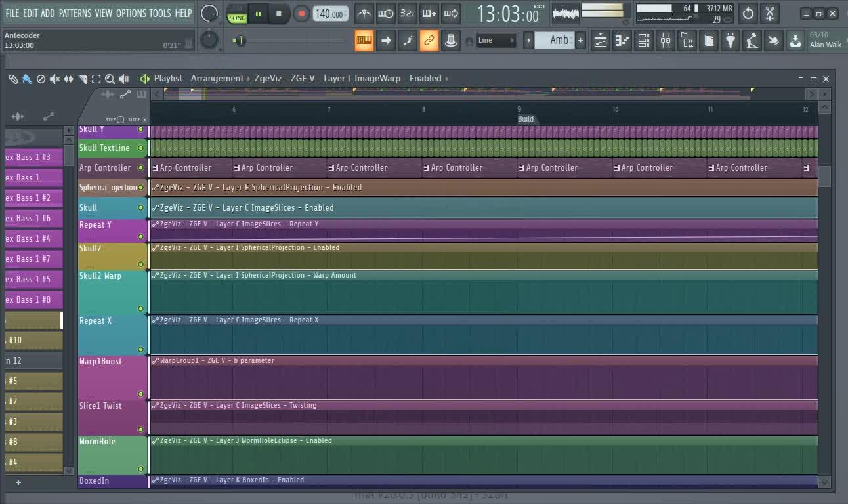This screenshot has width=848, height=504.
Task: Select the Slip tool in Playlist toolbar
Action: [x=68, y=79]
